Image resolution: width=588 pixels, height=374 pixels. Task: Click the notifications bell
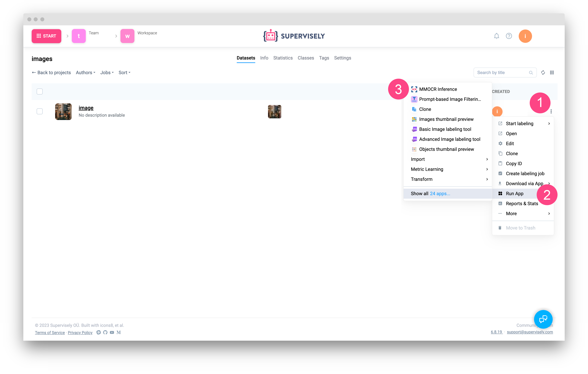[x=497, y=36]
